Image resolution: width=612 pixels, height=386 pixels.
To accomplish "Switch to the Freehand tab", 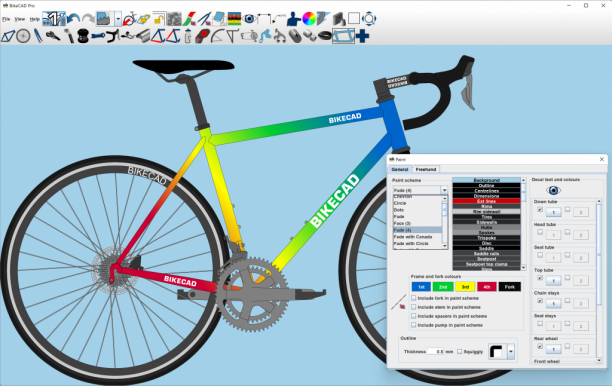I will click(x=425, y=169).
